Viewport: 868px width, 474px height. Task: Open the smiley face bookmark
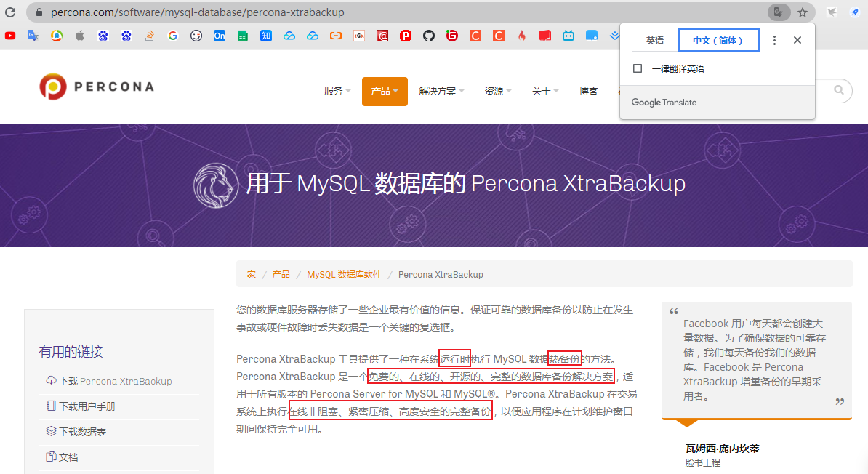click(196, 36)
